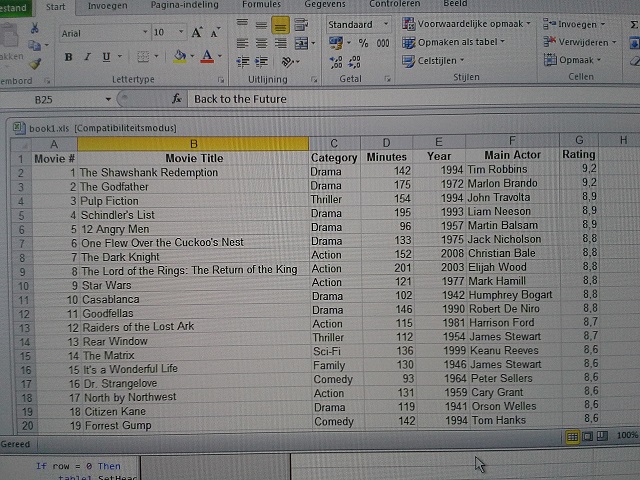Viewport: 640px width, 480px height.
Task: Click cell containing Pulp Fiction
Action: (x=193, y=201)
